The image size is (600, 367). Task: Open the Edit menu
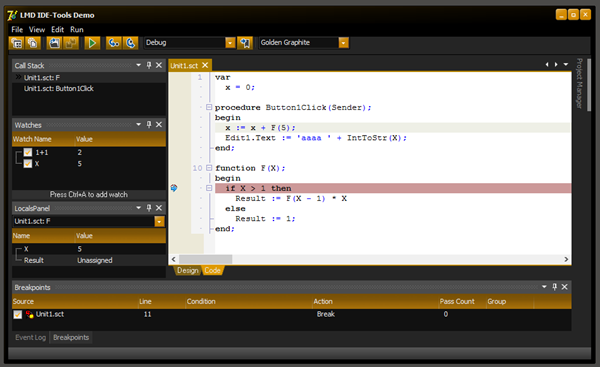tap(57, 29)
